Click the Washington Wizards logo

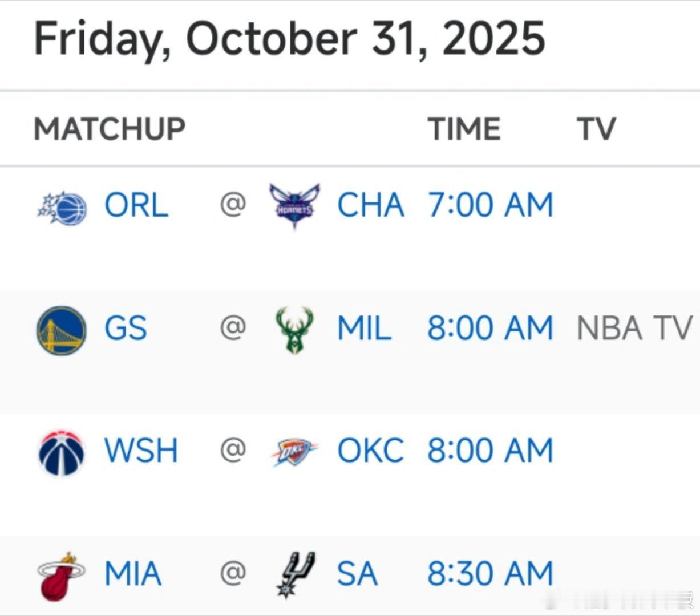[62, 453]
